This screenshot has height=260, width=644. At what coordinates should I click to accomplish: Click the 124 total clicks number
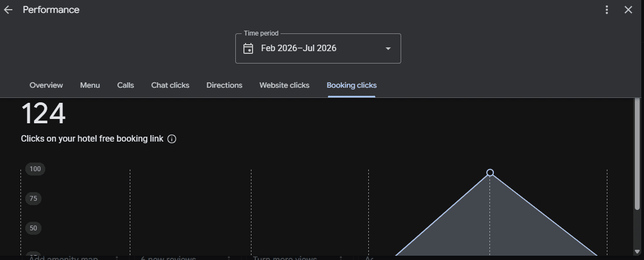pos(43,114)
